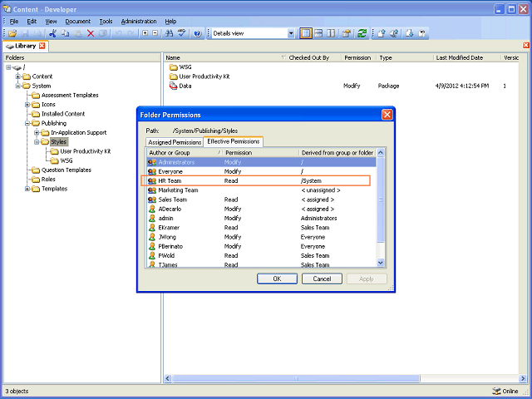Collapse the root folder node
This screenshot has width=532, height=399.
8,67
